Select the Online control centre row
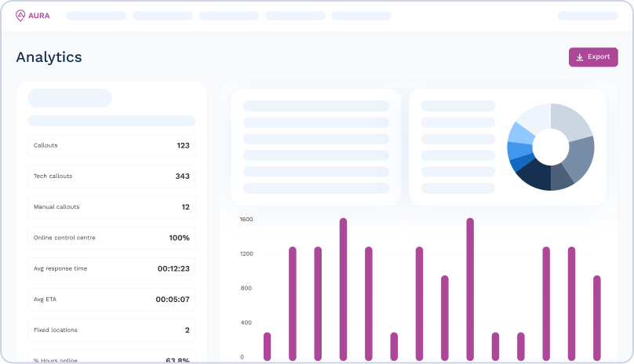This screenshot has height=364, width=634. [111, 238]
